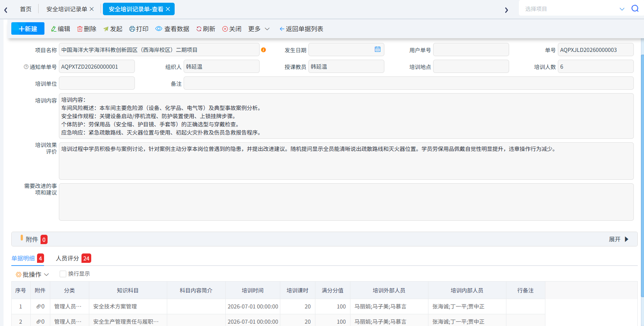
Task: Click the 安全技术方案管理 cell
Action: click(x=128, y=307)
